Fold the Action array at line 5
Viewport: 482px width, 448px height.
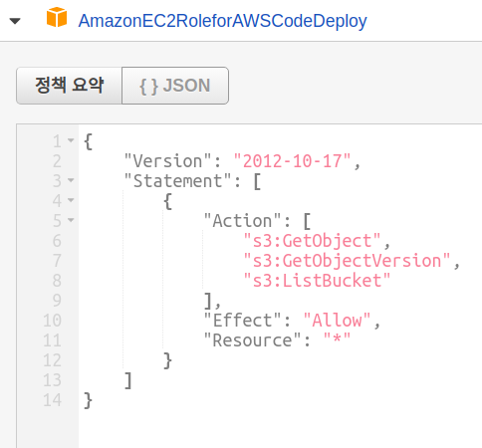pyautogui.click(x=71, y=220)
